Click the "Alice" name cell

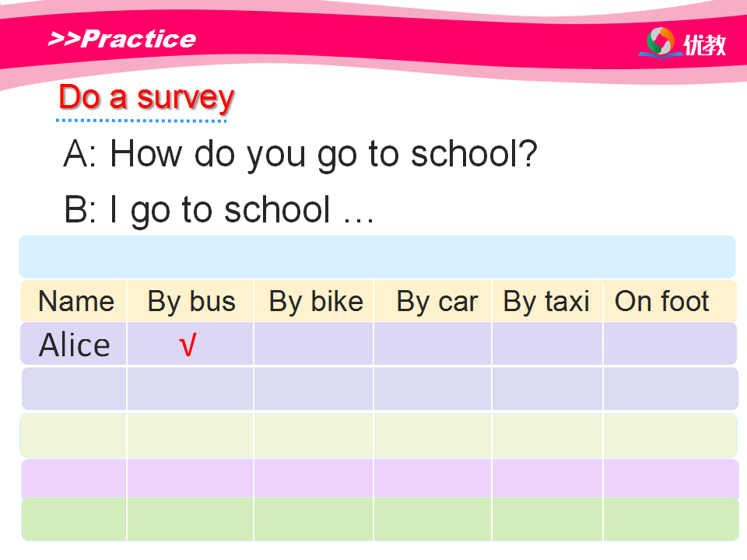pos(75,345)
